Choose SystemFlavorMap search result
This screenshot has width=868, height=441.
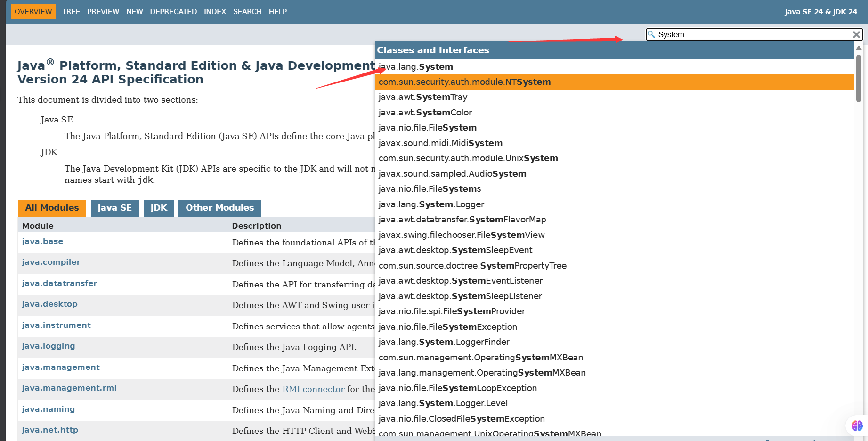[615, 220]
